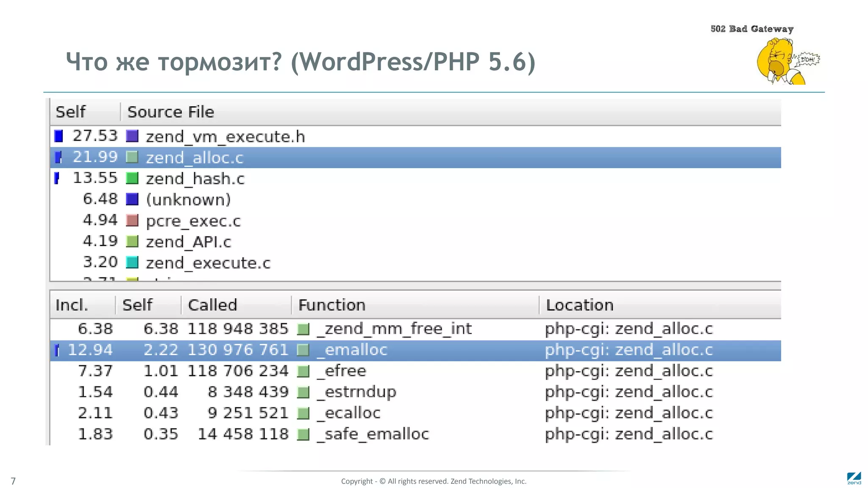Click the Homer Simpson D'OH image
Viewport: 868px width, 488px height.
[x=788, y=61]
